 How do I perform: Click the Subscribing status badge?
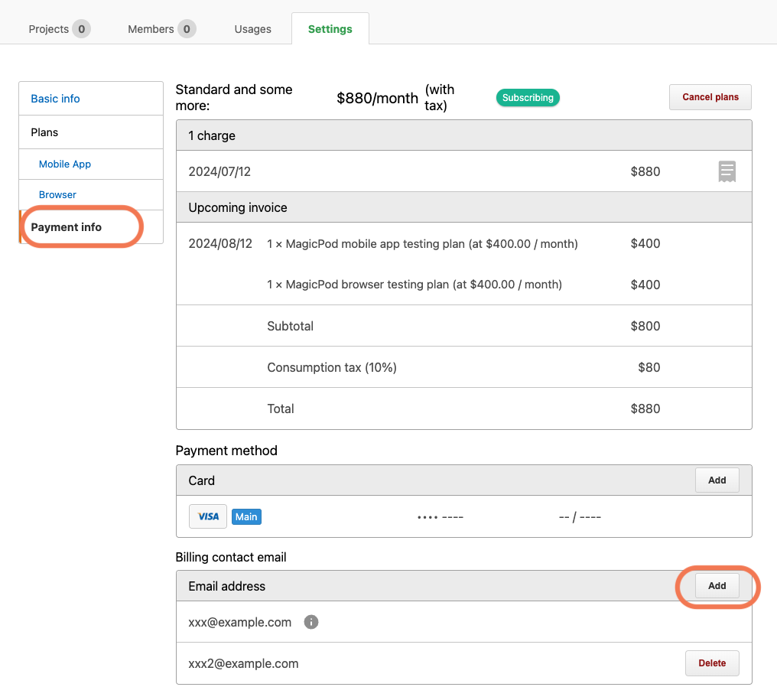[528, 98]
